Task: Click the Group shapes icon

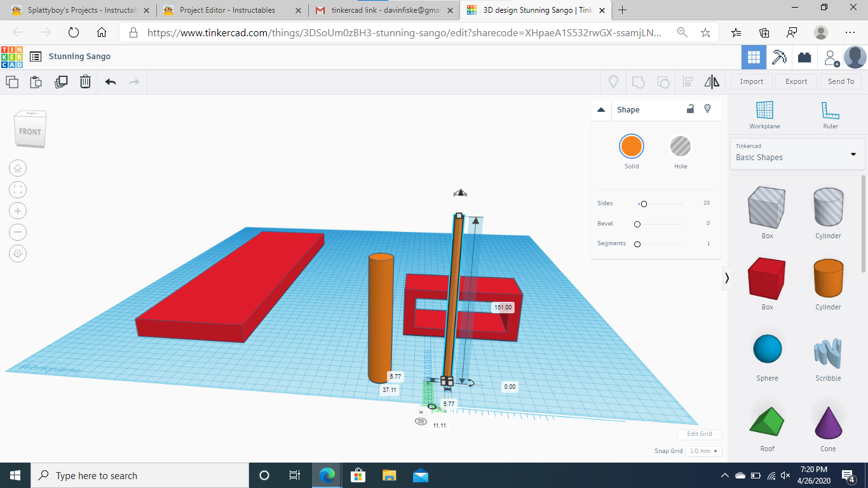Action: pos(639,81)
